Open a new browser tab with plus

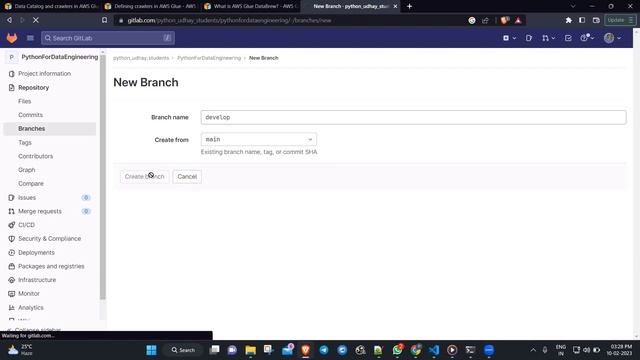click(x=409, y=6)
